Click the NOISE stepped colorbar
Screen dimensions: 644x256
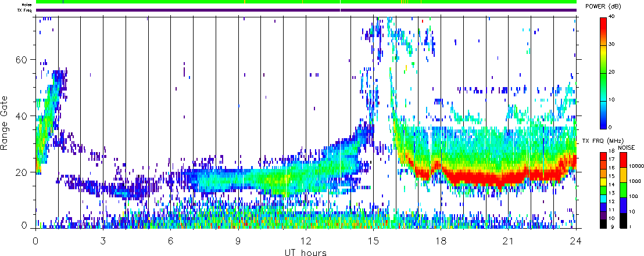tap(623, 190)
